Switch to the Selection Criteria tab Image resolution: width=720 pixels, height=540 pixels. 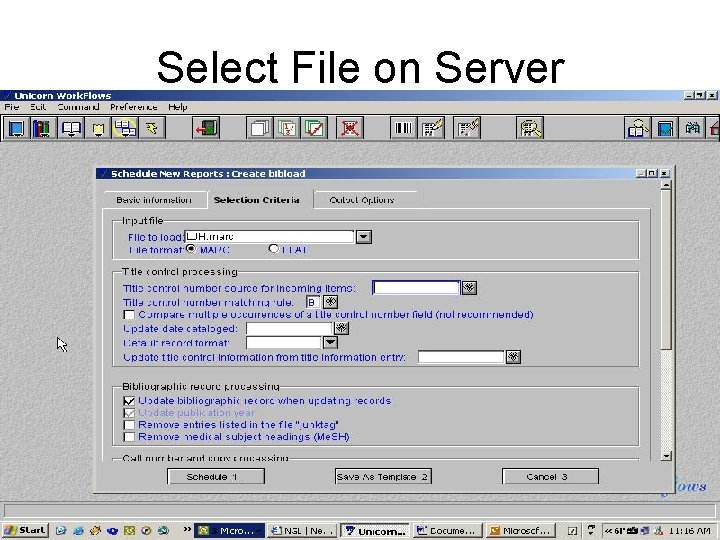pyautogui.click(x=256, y=200)
